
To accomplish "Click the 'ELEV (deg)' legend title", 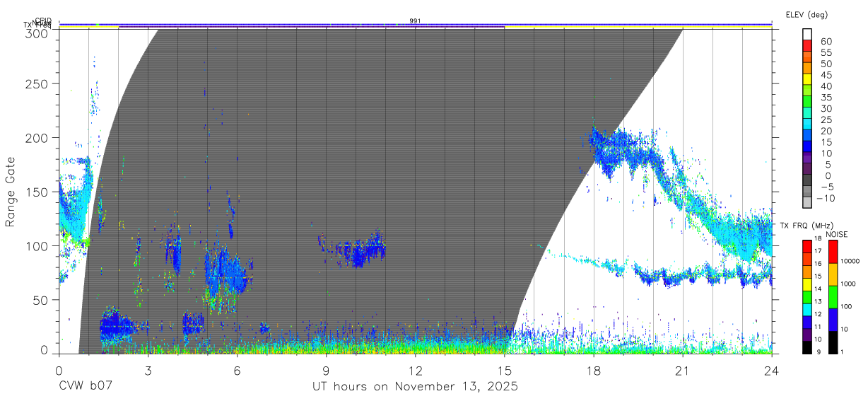I will click(x=806, y=14).
